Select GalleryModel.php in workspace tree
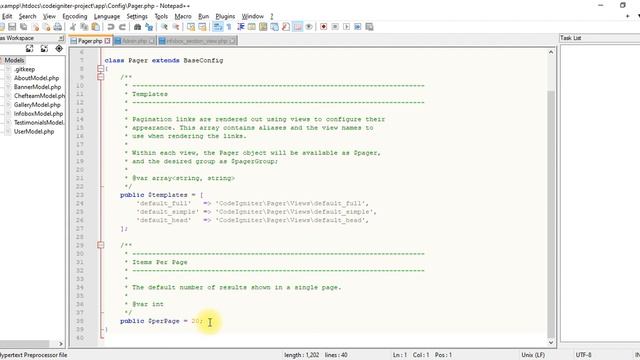 [x=37, y=105]
